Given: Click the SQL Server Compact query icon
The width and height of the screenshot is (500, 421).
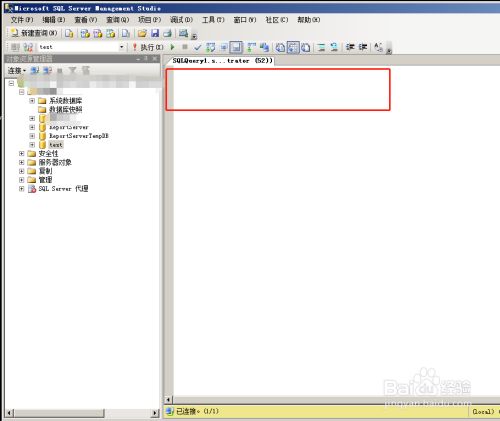Looking at the screenshot, I should (x=126, y=33).
